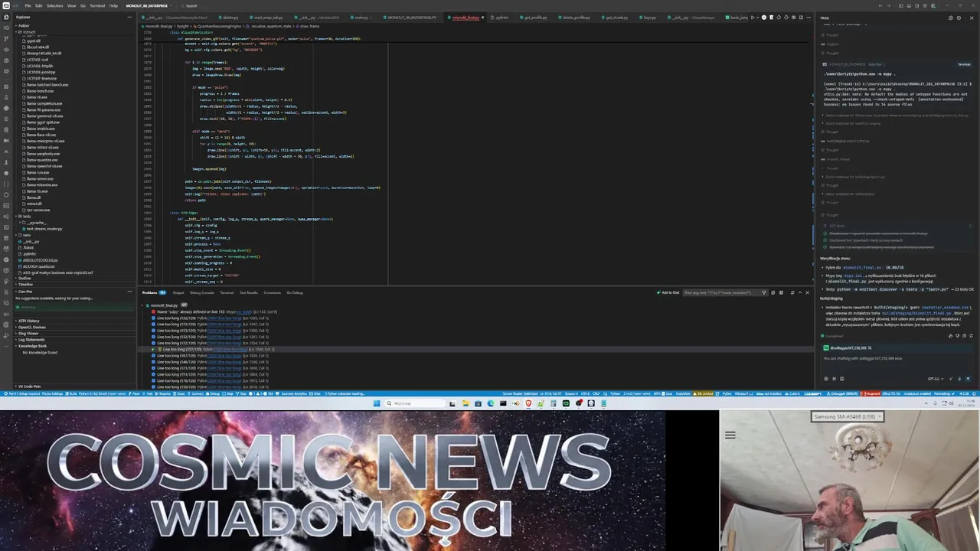The height and width of the screenshot is (551, 980).
Task: Click the Explorer panel more actions ellipsis
Action: pyautogui.click(x=129, y=17)
